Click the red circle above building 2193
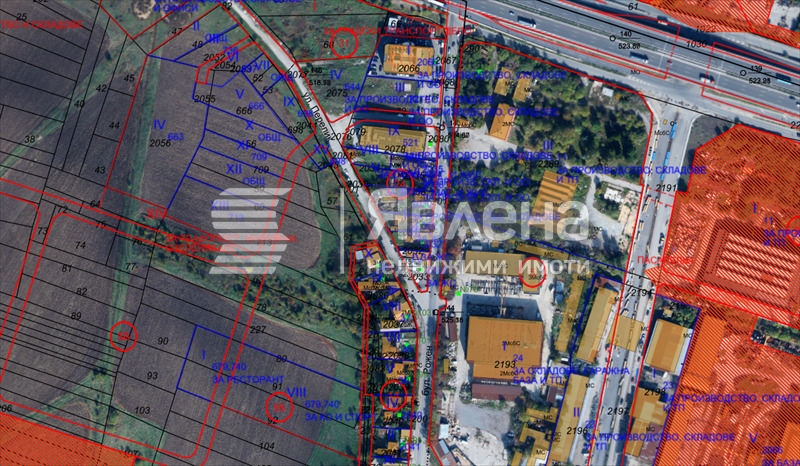800x466 pixels. (x=532, y=274)
